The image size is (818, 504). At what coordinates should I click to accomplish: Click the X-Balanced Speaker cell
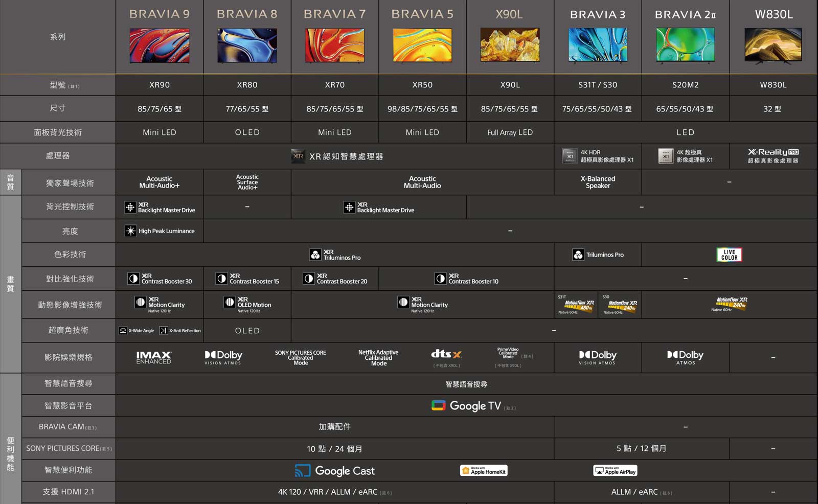click(x=598, y=182)
